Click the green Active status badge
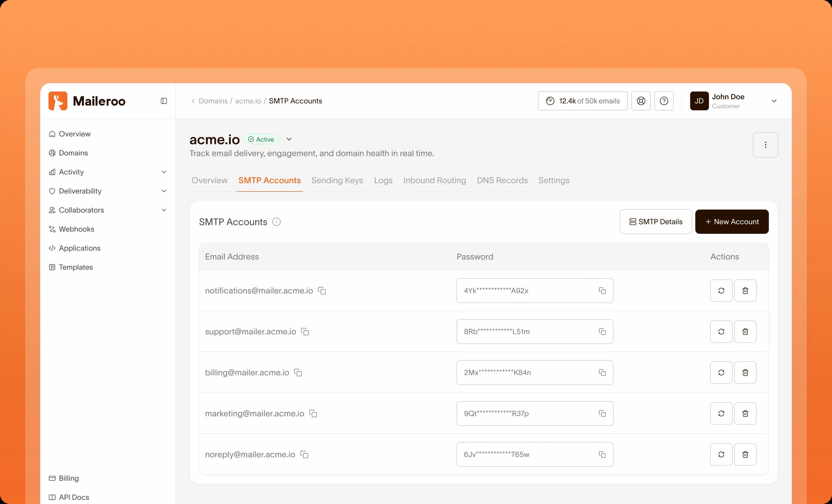832x504 pixels. pyautogui.click(x=261, y=139)
